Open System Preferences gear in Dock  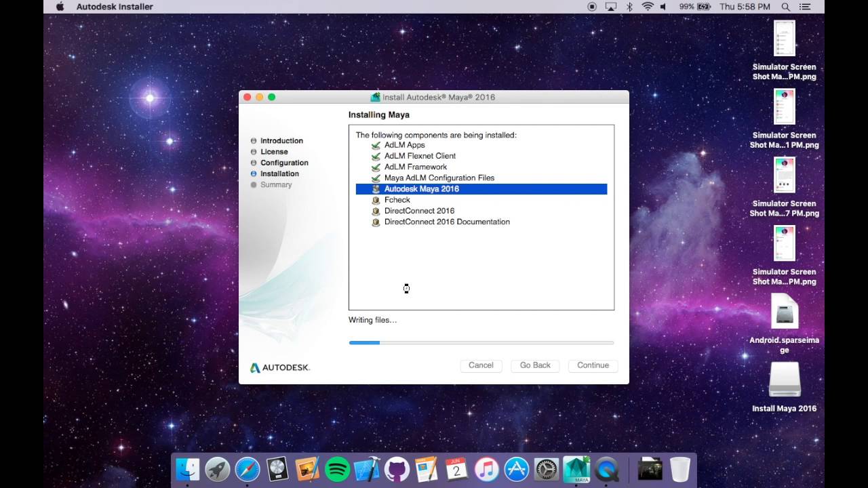(x=547, y=469)
